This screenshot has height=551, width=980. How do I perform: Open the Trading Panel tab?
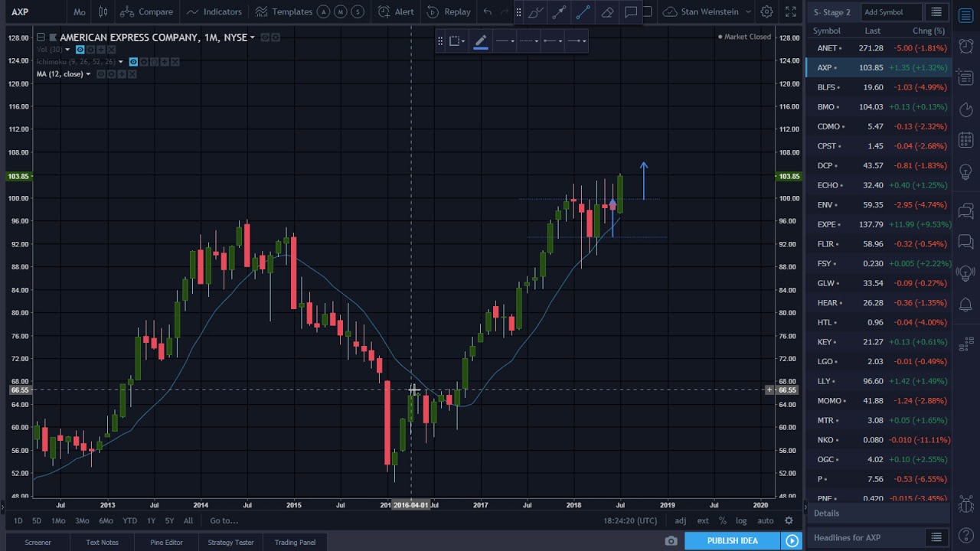coord(295,542)
